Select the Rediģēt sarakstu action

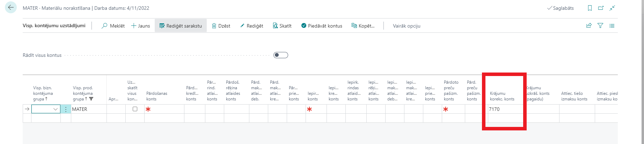[181, 26]
